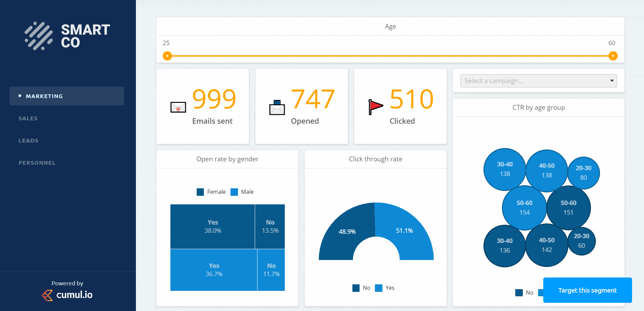Toggle the Female legend in Open rate chart
644x311 pixels.
200,192
